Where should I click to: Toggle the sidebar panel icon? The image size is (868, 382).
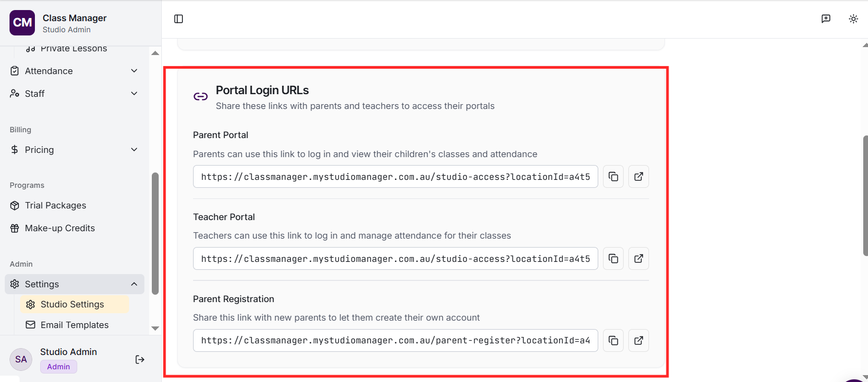[179, 19]
